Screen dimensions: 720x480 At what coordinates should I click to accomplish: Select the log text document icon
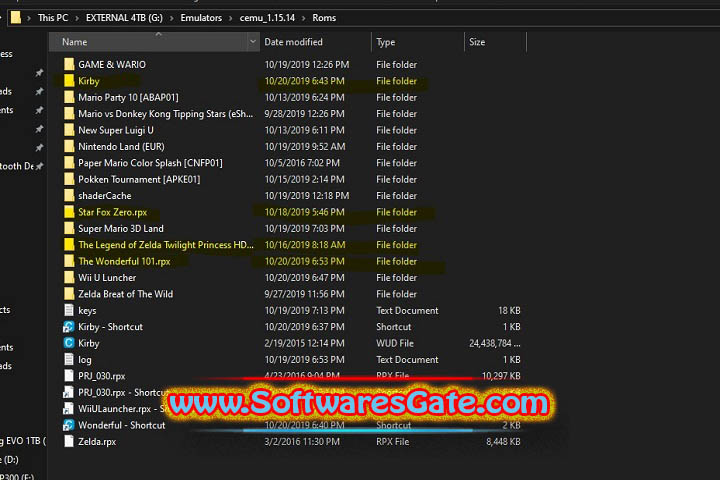(68, 360)
